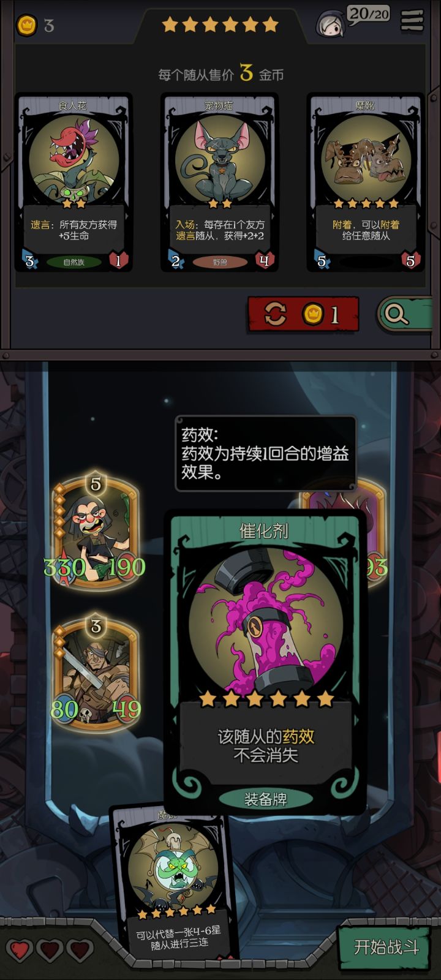
Task: Refresh the shop for 1 coin
Action: 303,314
